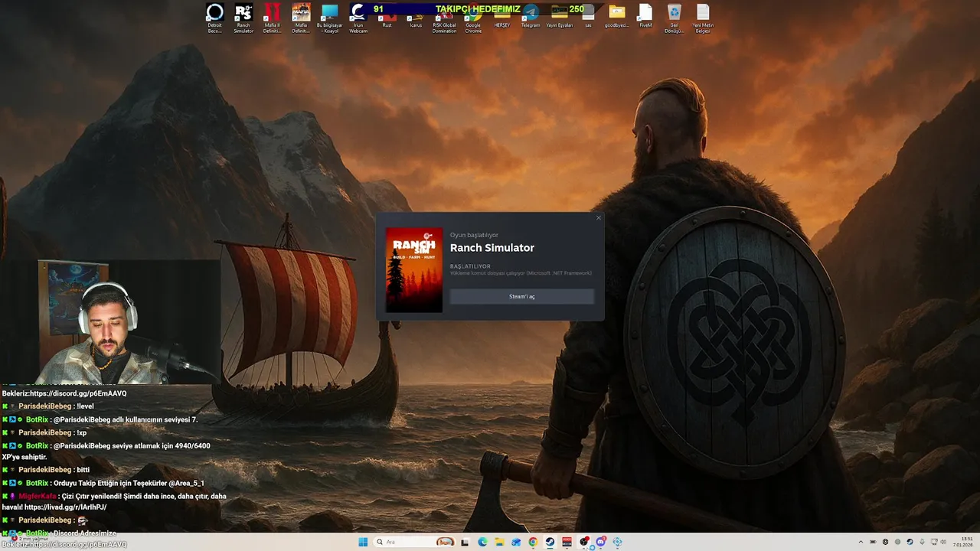
Task: Open the red Rockstar launcher taskbar icon
Action: 567,542
